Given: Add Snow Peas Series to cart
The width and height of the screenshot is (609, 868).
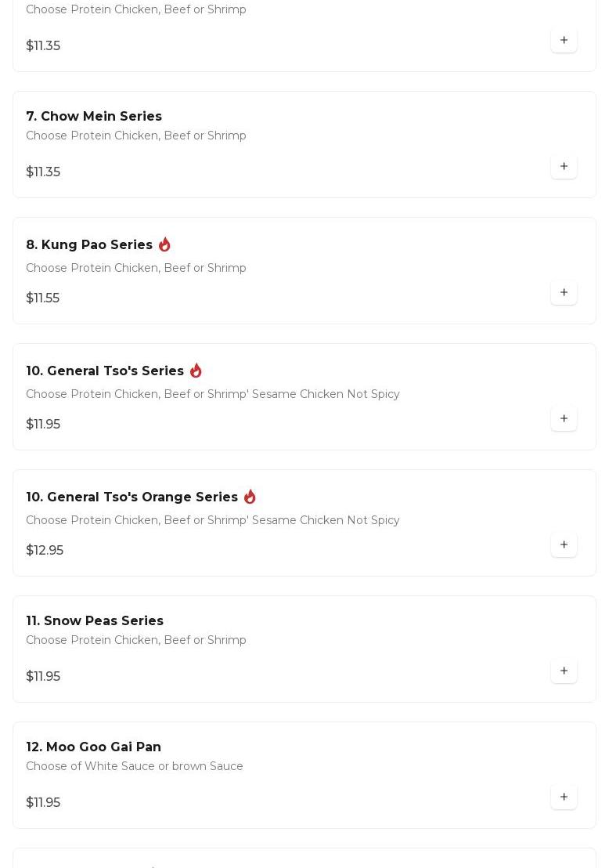Looking at the screenshot, I should point(564,671).
